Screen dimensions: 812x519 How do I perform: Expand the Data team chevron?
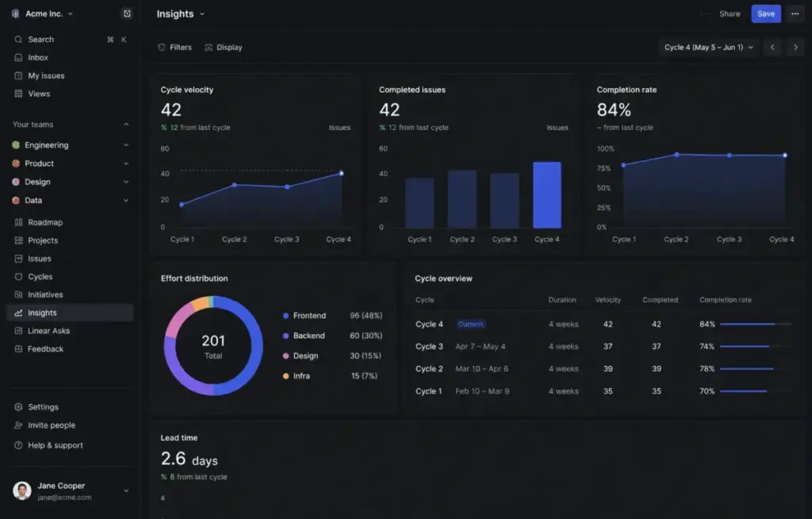126,200
